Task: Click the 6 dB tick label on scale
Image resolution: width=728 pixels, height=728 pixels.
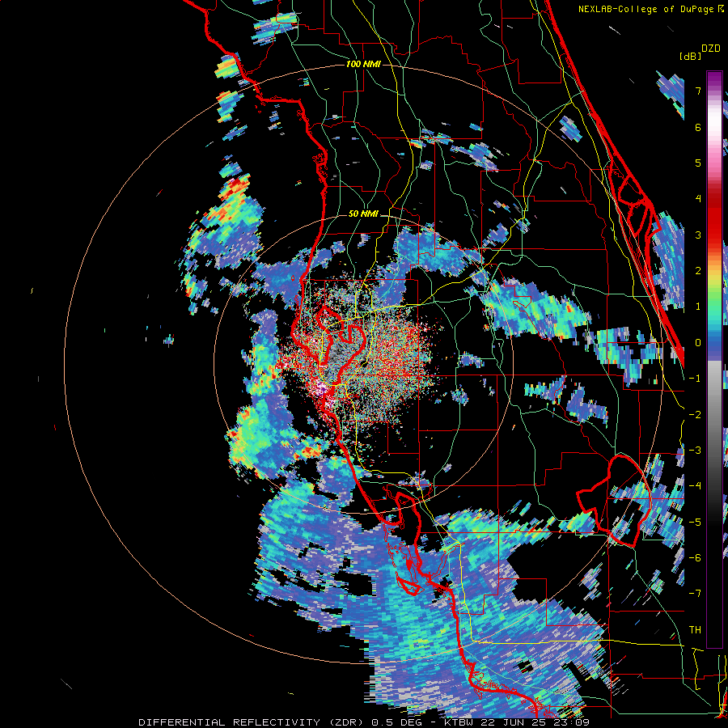Action: [x=698, y=127]
